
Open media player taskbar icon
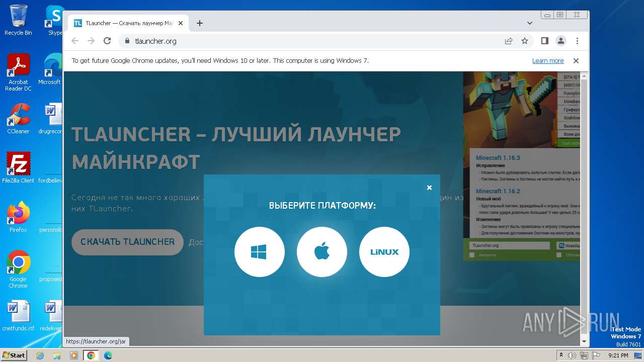point(74,355)
